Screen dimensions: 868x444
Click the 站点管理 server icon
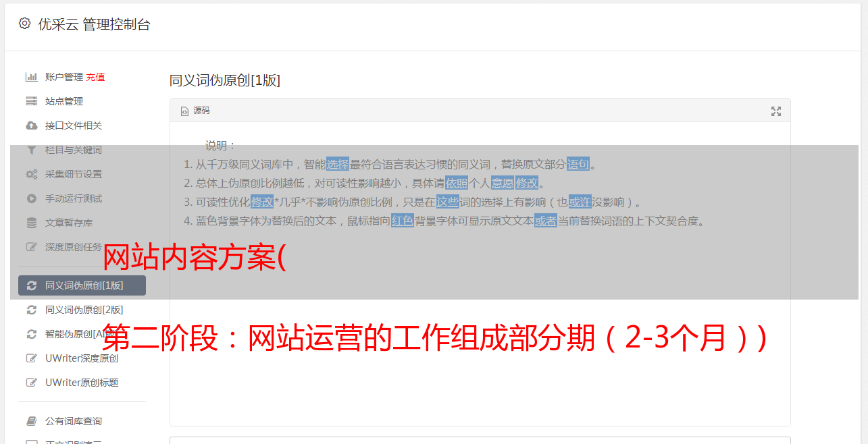[x=31, y=101]
